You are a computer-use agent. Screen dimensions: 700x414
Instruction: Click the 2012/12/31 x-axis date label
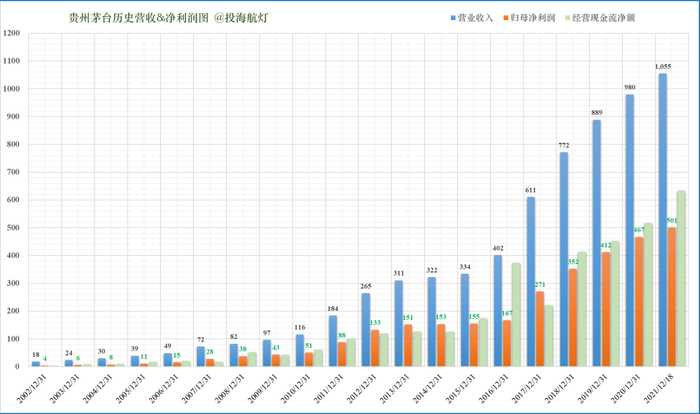pos(361,388)
